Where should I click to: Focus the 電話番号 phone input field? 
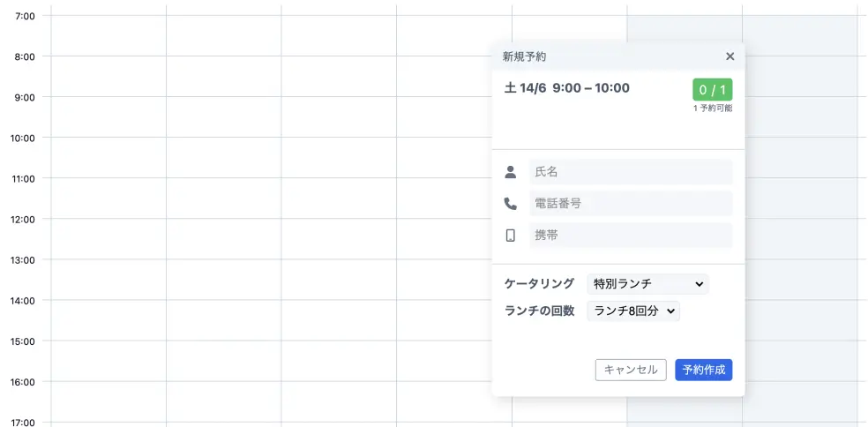630,204
